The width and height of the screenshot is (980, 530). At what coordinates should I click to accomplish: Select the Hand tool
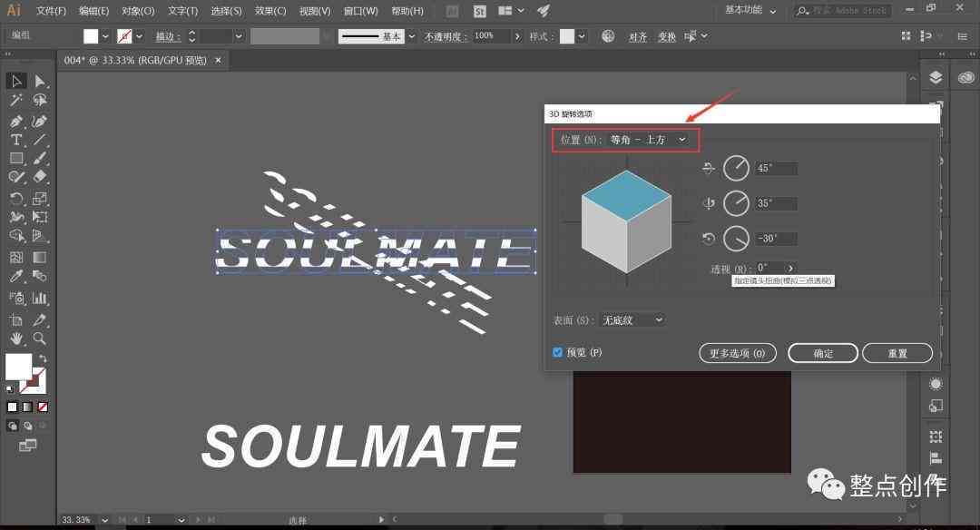[16, 339]
